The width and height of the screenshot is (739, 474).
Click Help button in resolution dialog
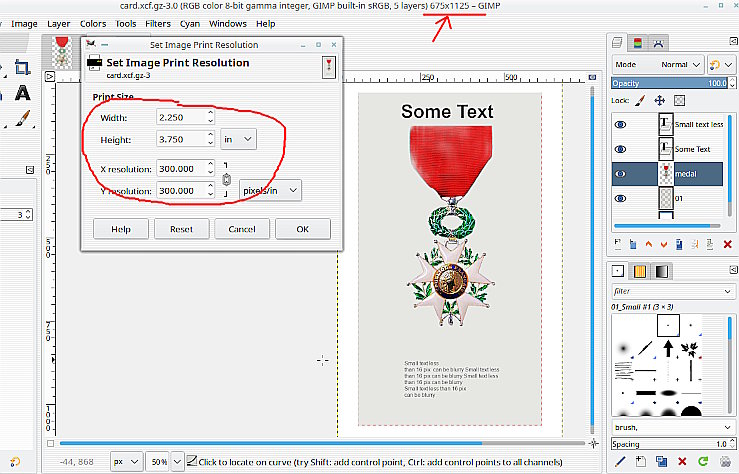(121, 229)
